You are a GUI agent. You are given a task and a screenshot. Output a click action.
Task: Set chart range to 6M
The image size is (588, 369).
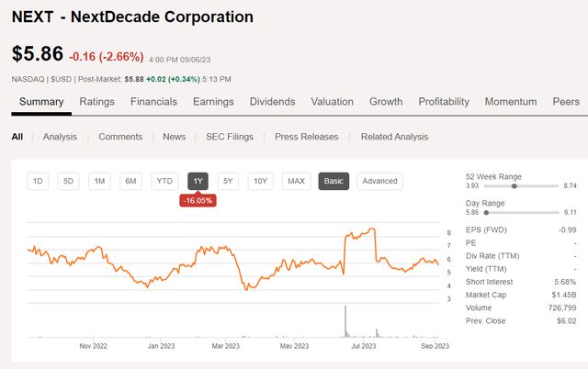[x=130, y=182]
